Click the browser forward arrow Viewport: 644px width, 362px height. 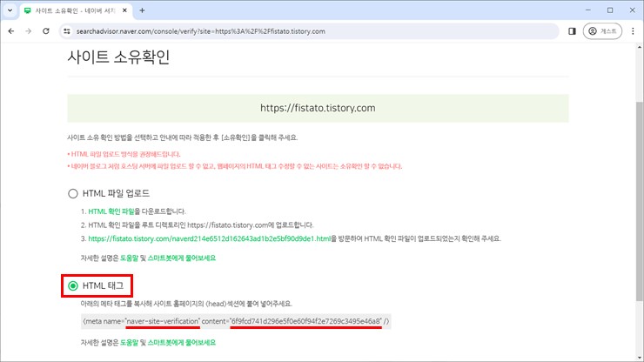(x=29, y=31)
